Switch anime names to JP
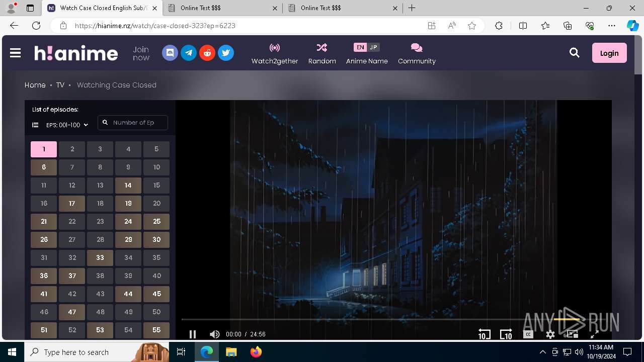The height and width of the screenshot is (362, 644). (x=373, y=47)
